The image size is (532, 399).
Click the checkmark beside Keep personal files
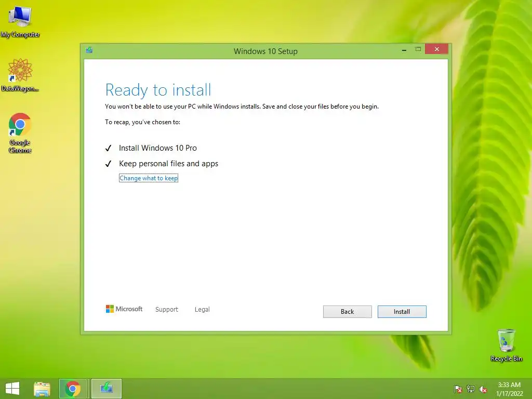108,164
